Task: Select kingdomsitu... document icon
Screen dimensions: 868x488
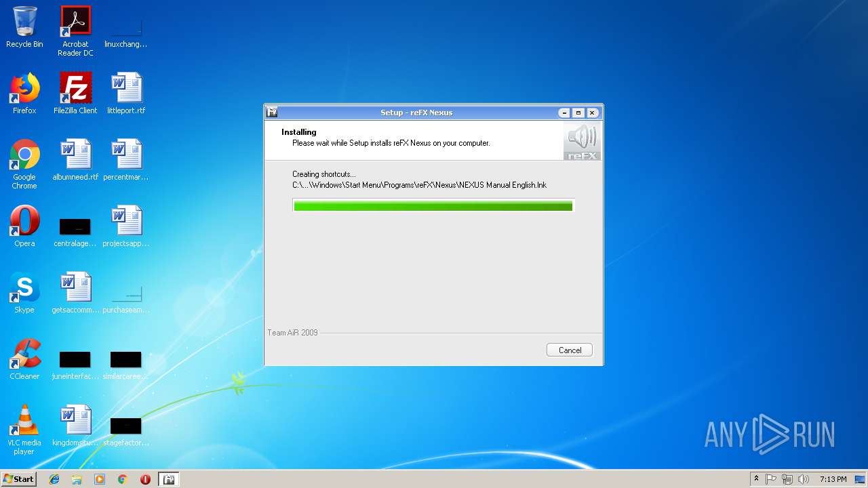Action: (x=75, y=426)
